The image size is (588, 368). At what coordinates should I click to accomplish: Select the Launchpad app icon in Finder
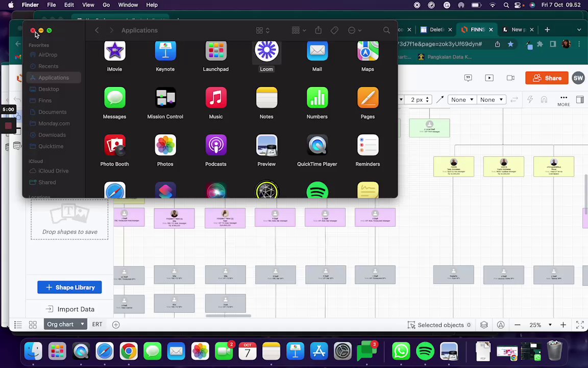215,51
